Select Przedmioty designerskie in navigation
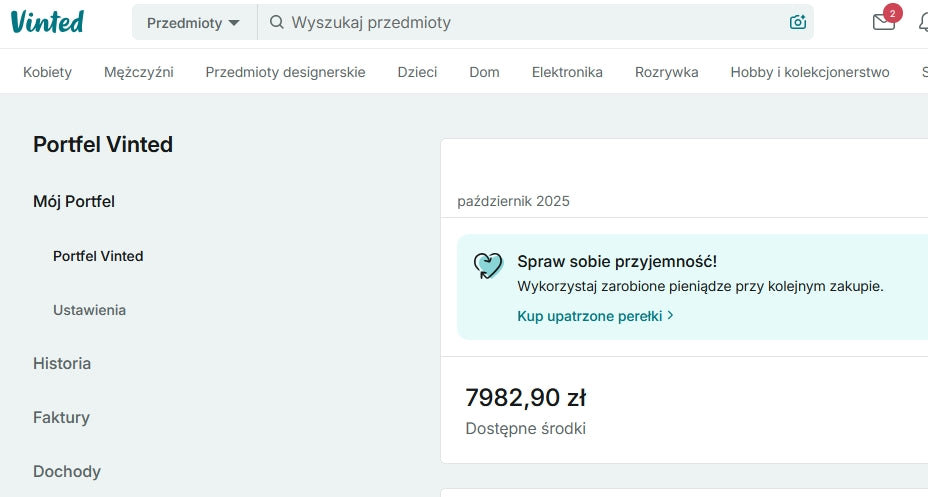The width and height of the screenshot is (928, 497). [x=285, y=72]
